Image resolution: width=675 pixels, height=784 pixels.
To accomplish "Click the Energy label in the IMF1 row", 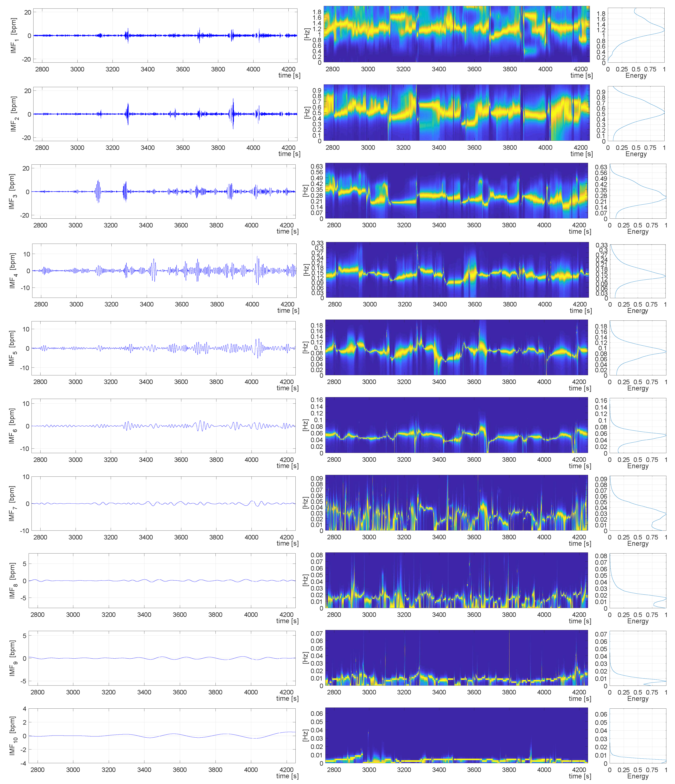I will (636, 76).
